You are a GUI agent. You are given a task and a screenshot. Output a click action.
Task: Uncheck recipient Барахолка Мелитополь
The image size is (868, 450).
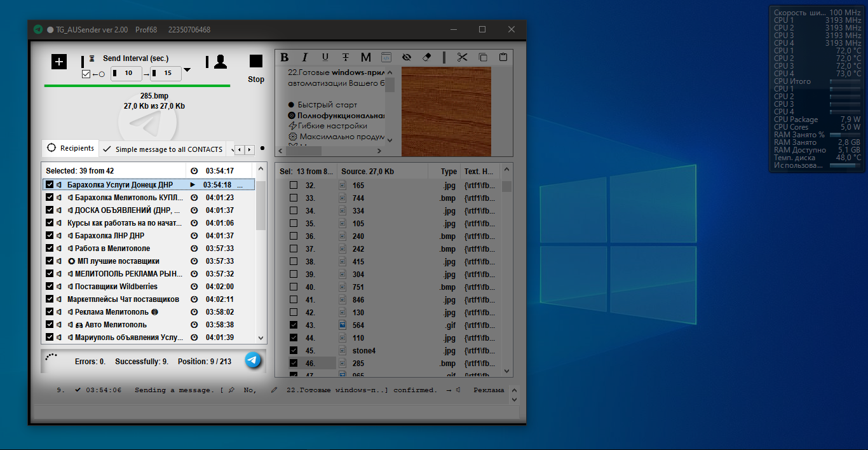click(50, 198)
